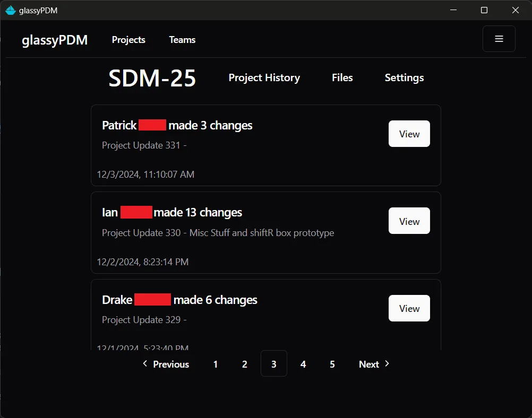This screenshot has width=532, height=418.
Task: Select page 4 in pagination
Action: pyautogui.click(x=303, y=364)
